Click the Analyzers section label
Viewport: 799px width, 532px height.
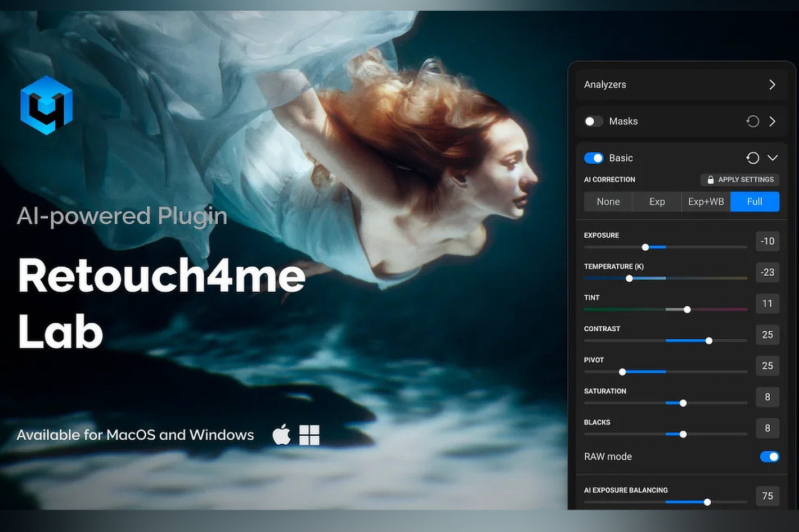[605, 84]
